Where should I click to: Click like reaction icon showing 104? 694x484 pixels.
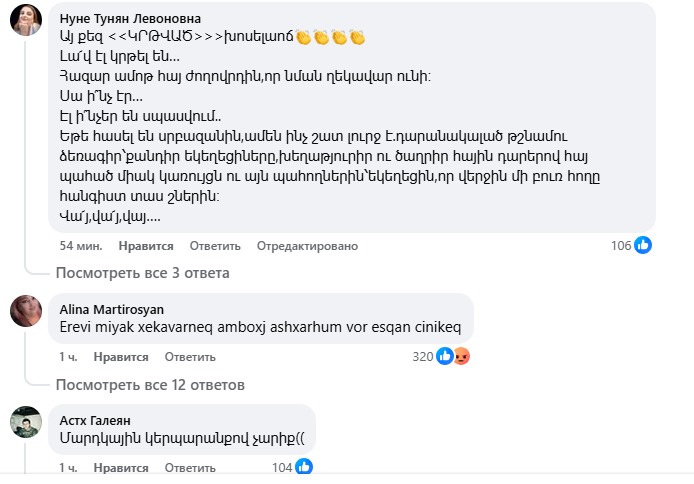tap(303, 467)
